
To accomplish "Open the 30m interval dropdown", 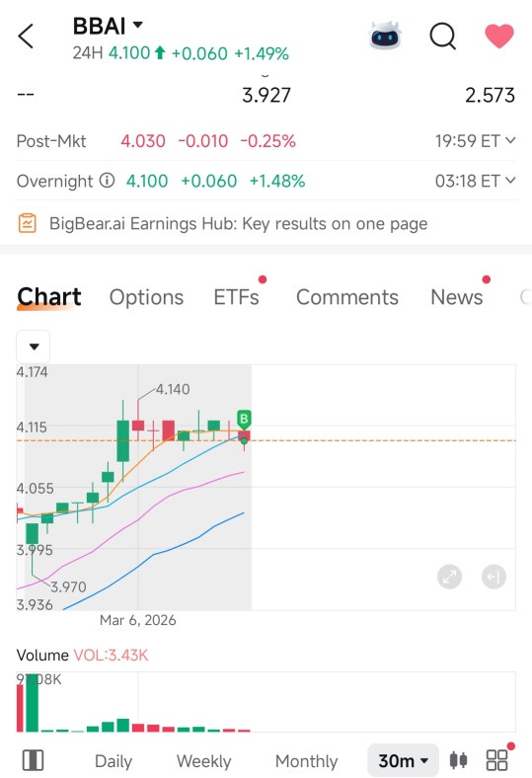I will (x=403, y=760).
